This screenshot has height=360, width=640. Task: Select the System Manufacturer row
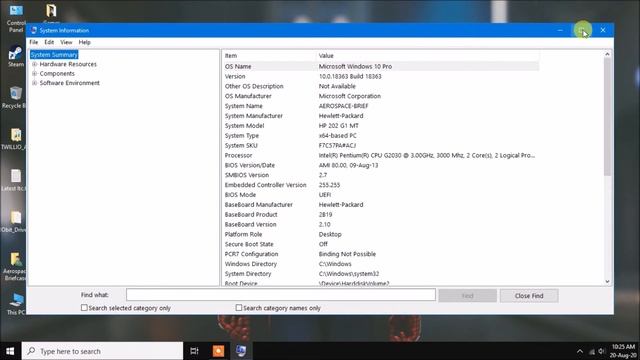[381, 116]
